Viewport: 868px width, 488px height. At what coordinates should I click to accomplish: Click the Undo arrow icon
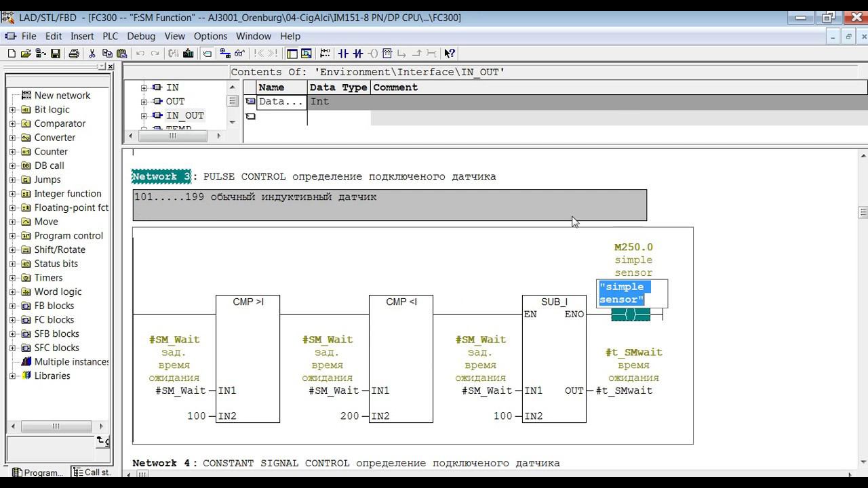pos(140,54)
